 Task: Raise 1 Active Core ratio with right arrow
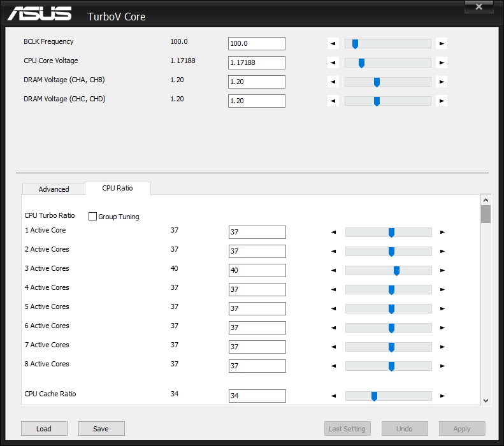click(442, 232)
